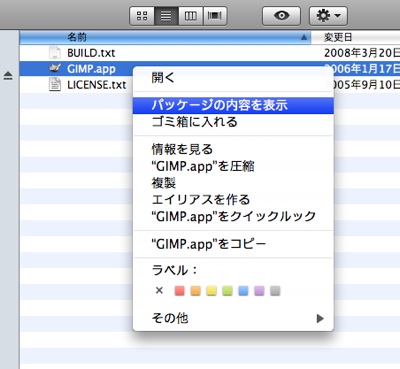400x369 pixels.
Task: Select the BUILD.txt file name
Action: point(91,53)
